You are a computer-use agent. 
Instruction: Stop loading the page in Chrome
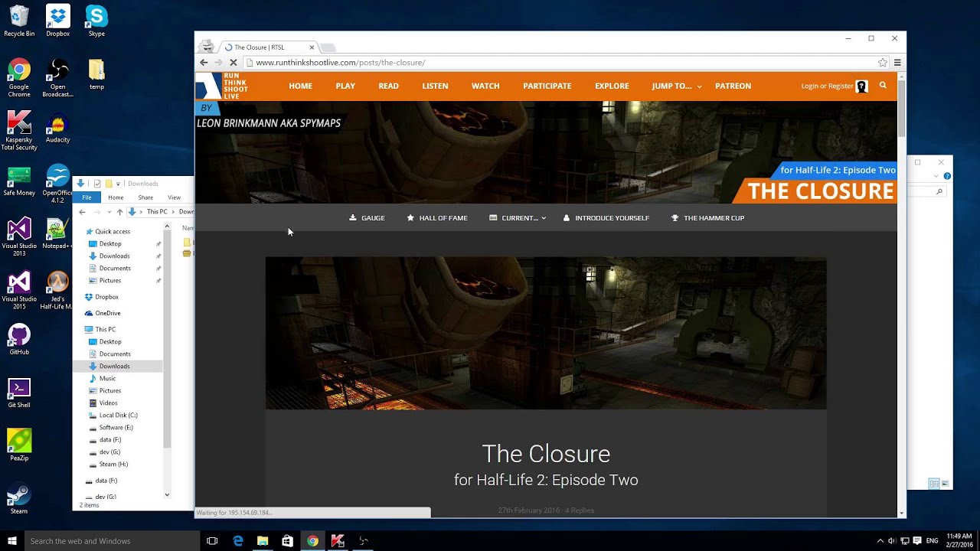click(232, 63)
